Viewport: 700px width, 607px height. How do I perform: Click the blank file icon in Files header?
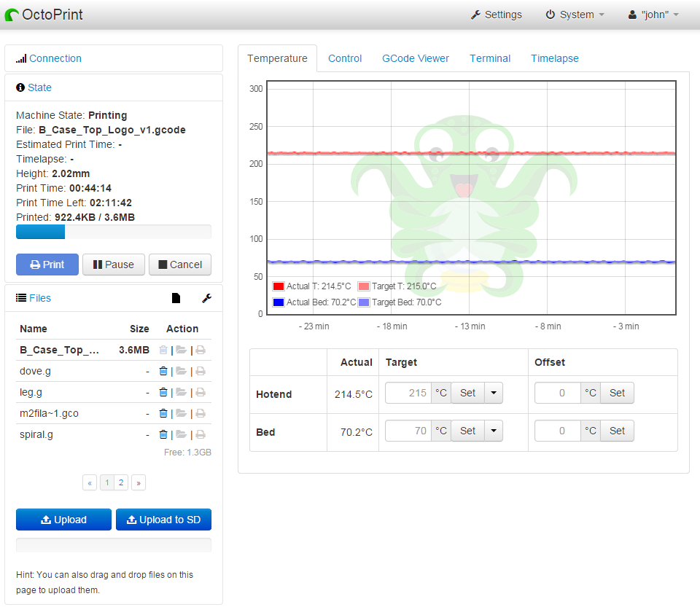[176, 298]
